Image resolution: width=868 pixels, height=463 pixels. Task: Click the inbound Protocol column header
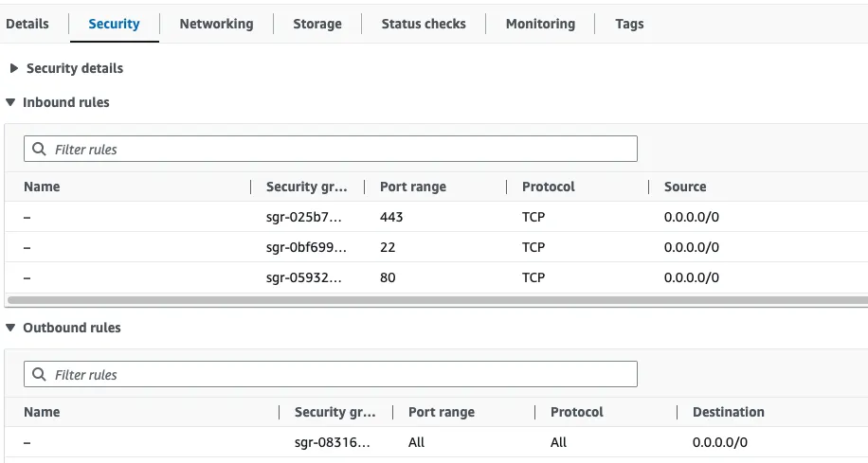[549, 187]
